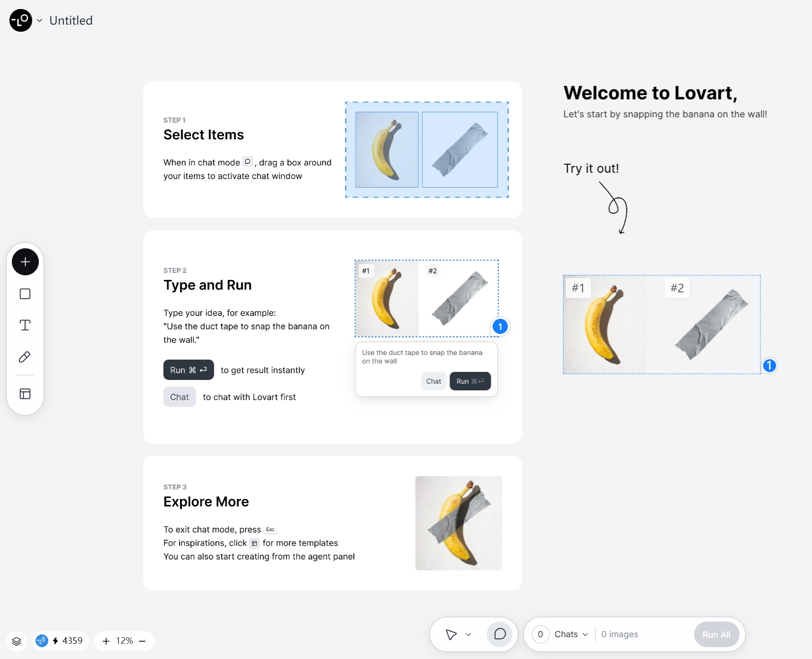Click the Lovart logo icon
Screen dimensions: 812x659
click(21, 20)
